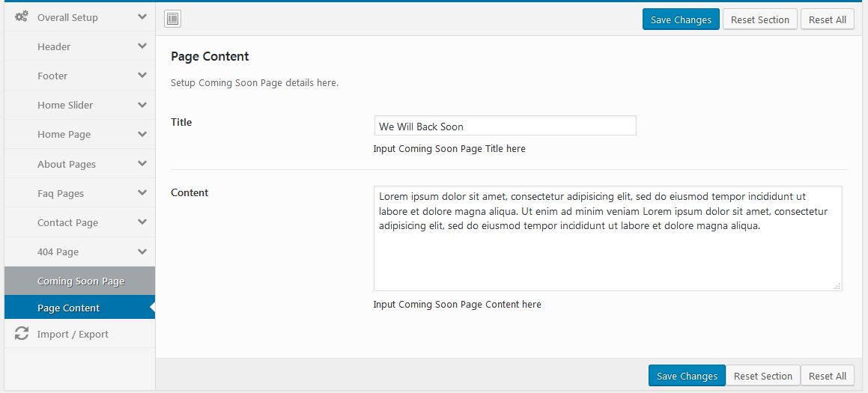Image resolution: width=868 pixels, height=393 pixels.
Task: Click the Content textarea resize handle
Action: point(837,285)
